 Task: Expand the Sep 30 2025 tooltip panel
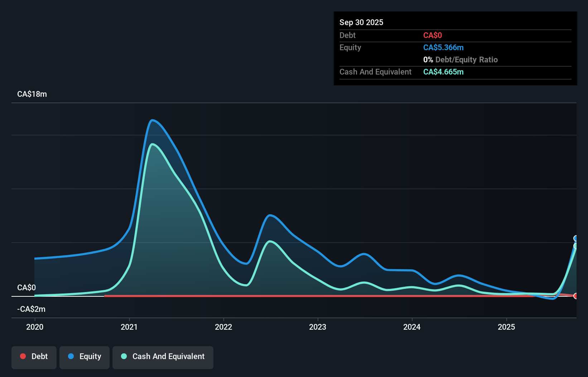pos(362,22)
